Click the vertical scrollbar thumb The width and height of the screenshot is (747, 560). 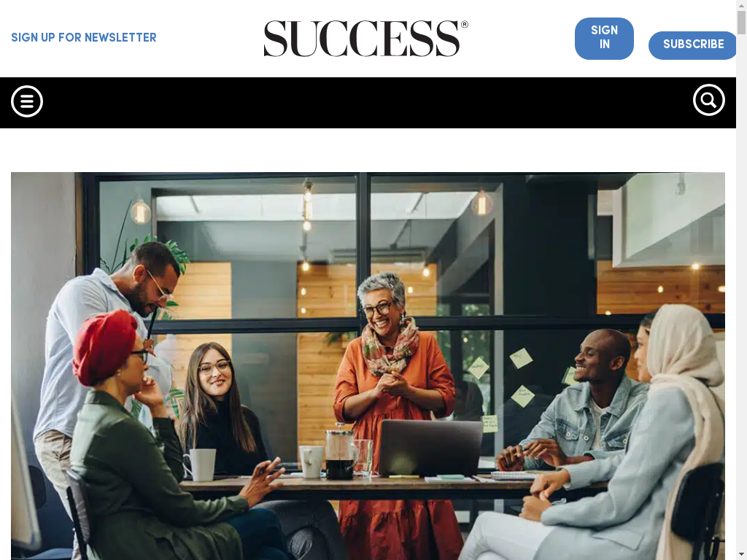tap(741, 23)
